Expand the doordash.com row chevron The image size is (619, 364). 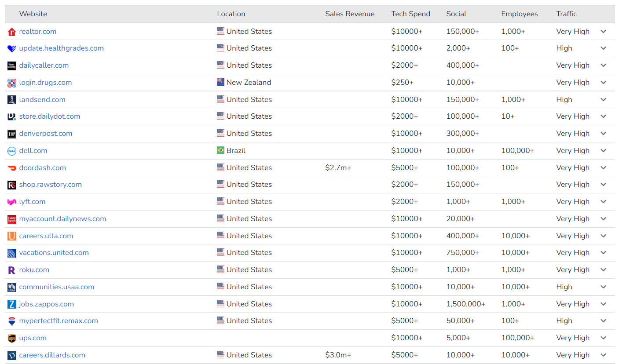pos(604,168)
